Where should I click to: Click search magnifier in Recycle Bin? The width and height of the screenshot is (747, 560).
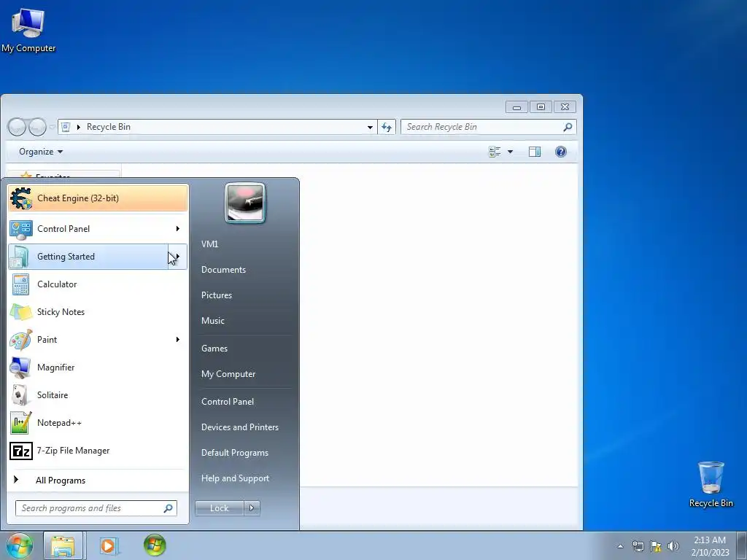(568, 127)
